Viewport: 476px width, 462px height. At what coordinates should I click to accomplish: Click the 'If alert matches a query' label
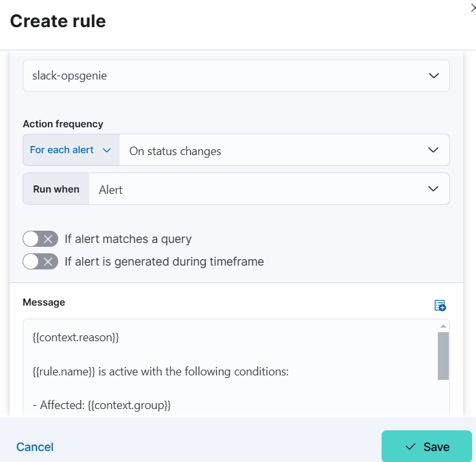(x=128, y=239)
